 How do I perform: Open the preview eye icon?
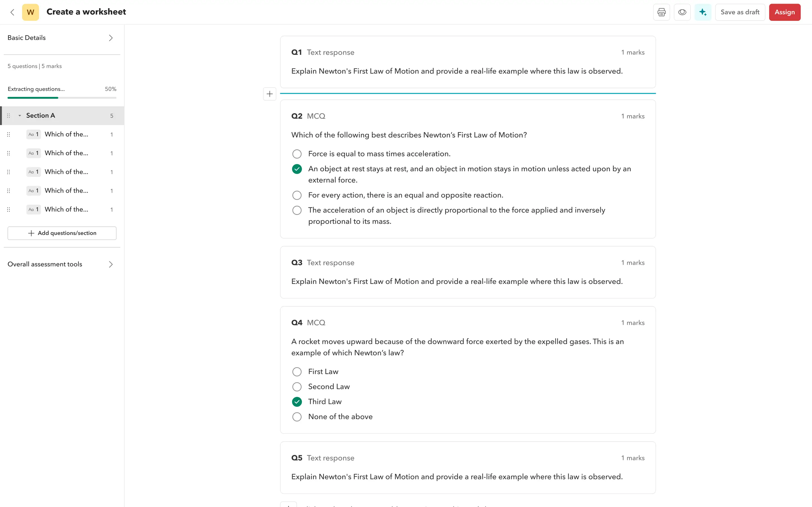click(682, 12)
